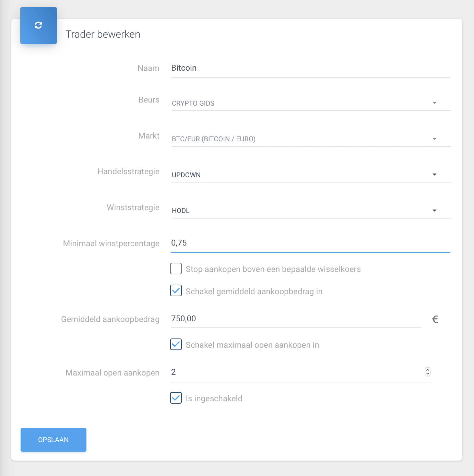Click the Is ingeschakeld label text

click(x=214, y=398)
